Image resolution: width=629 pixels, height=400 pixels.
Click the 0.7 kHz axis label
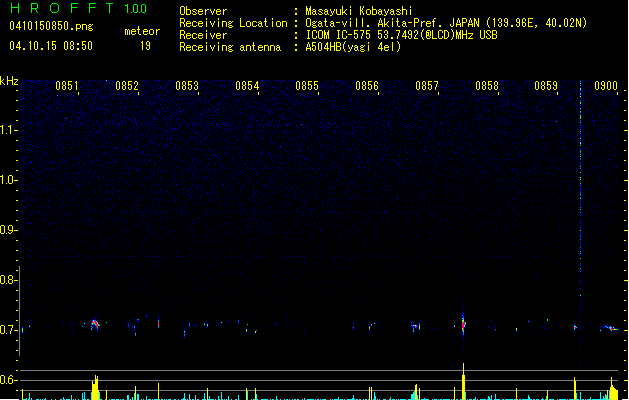[x=8, y=330]
